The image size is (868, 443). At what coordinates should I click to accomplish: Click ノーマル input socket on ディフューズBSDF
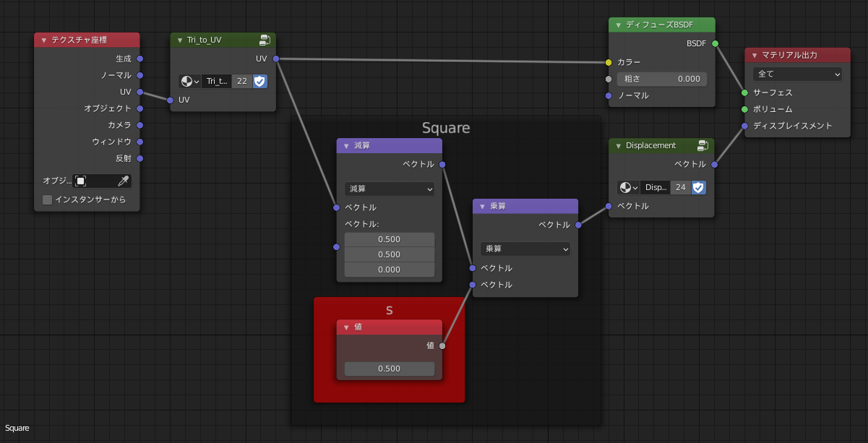(x=609, y=95)
